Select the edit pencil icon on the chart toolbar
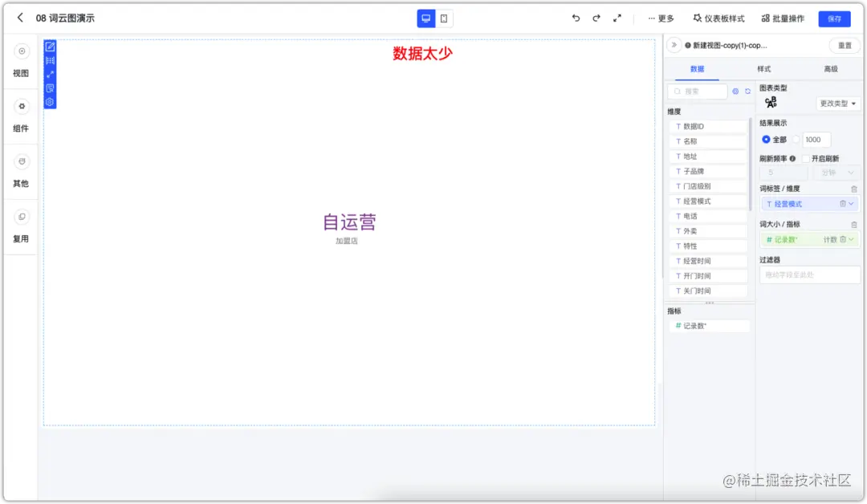Image resolution: width=867 pixels, height=504 pixels. coord(50,47)
